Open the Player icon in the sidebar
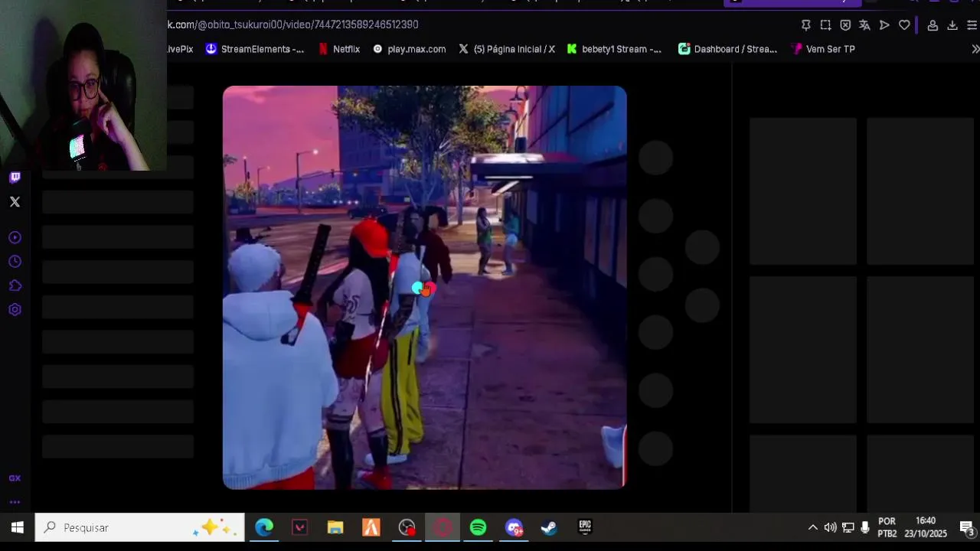Image resolution: width=980 pixels, height=551 pixels. pyautogui.click(x=15, y=237)
